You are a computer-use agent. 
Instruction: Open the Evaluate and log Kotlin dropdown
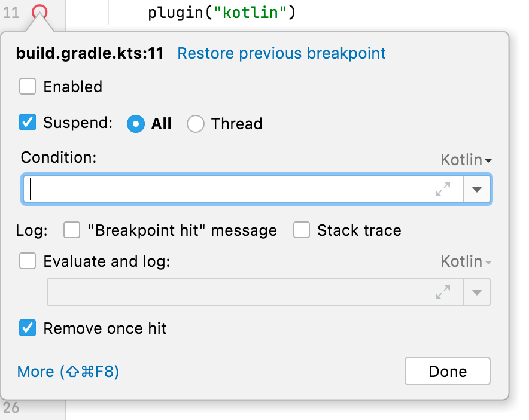pyautogui.click(x=466, y=262)
